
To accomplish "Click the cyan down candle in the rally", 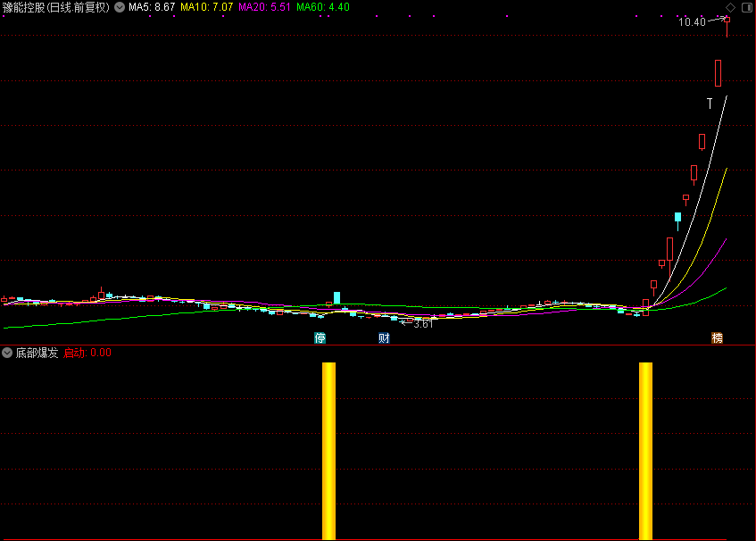I will tap(677, 220).
